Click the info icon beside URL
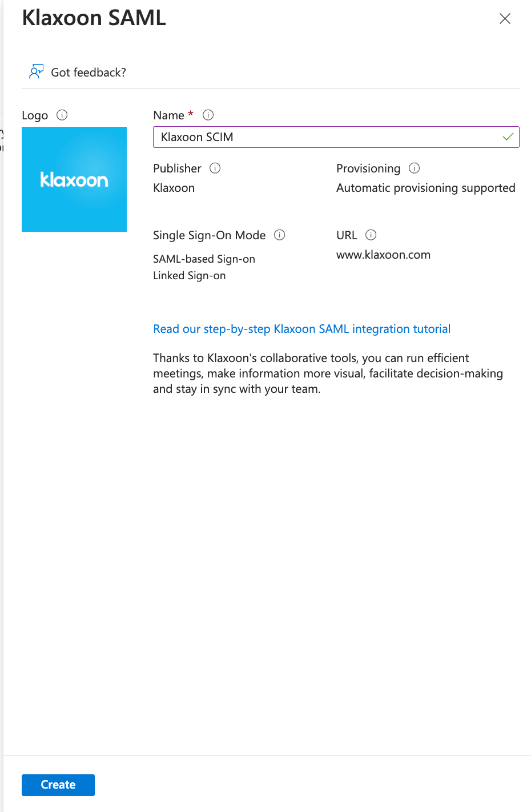The image size is (531, 812). pyautogui.click(x=371, y=235)
